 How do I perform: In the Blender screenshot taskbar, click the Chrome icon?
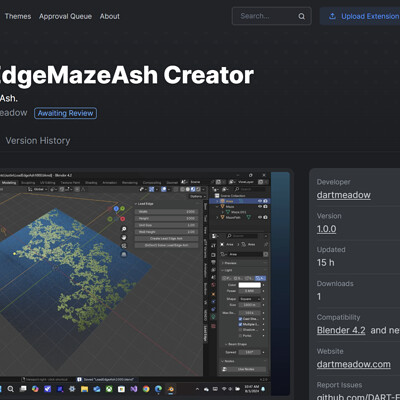[x=146, y=389]
